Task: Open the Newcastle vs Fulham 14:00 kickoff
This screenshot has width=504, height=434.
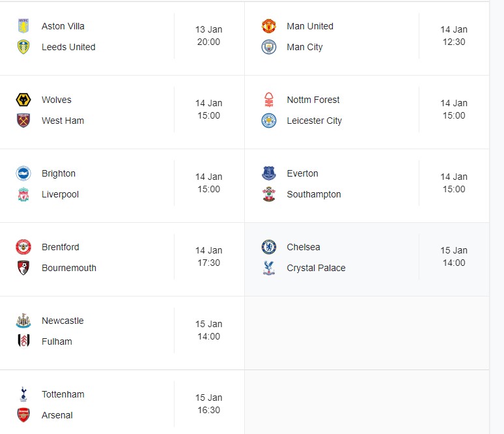Action: (x=209, y=330)
